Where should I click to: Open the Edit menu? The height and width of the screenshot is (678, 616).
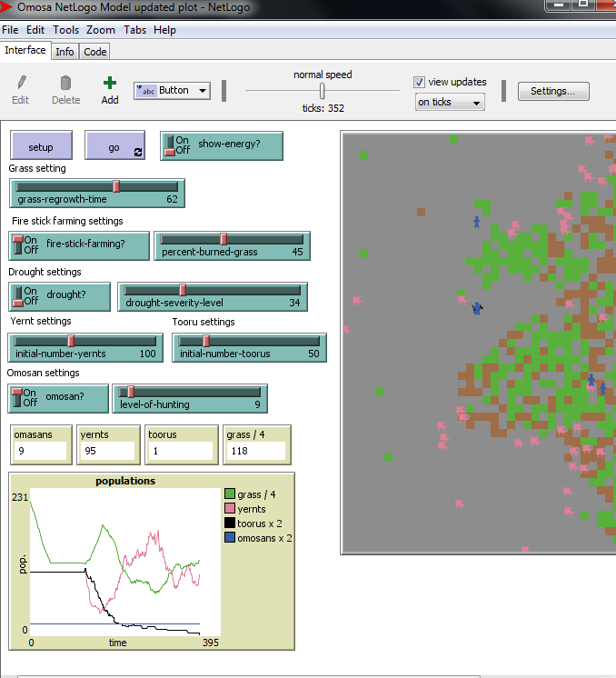[x=35, y=30]
